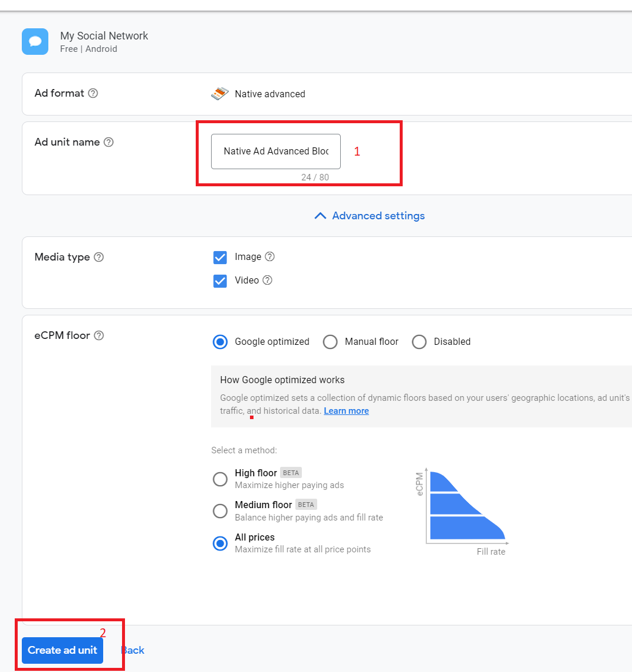632x672 pixels.
Task: Select the Disabled eCPM floor option
Action: click(419, 342)
